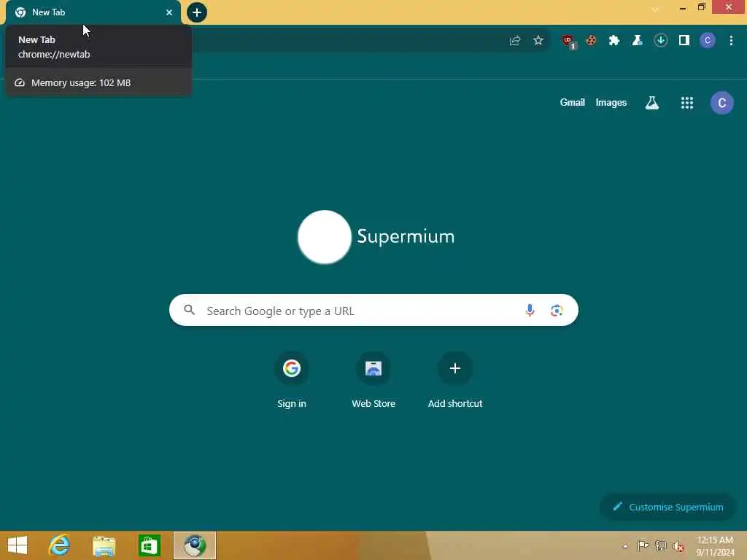Image resolution: width=747 pixels, height=560 pixels.
Task: Click the magnifier icon in the search box
Action: point(189,310)
